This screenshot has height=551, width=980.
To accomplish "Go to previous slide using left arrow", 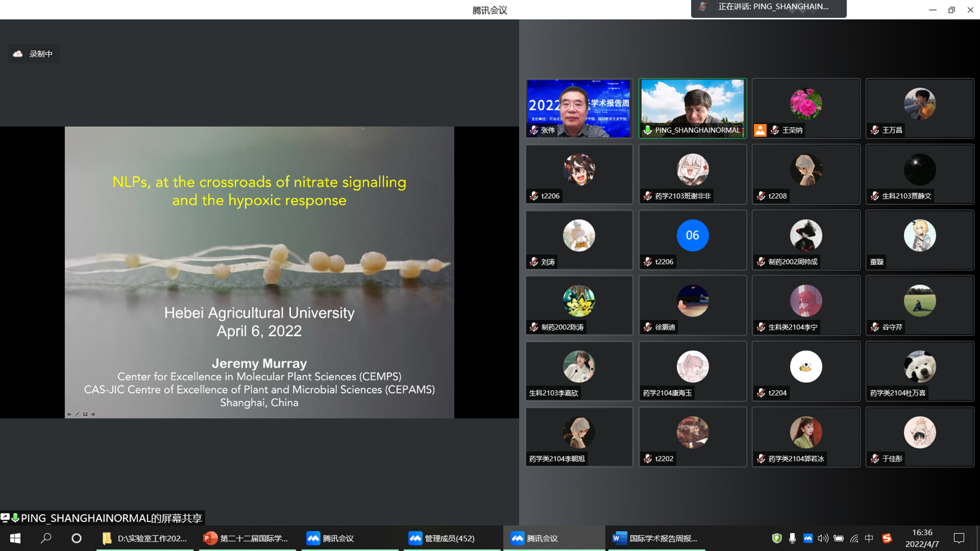I will click(x=69, y=414).
